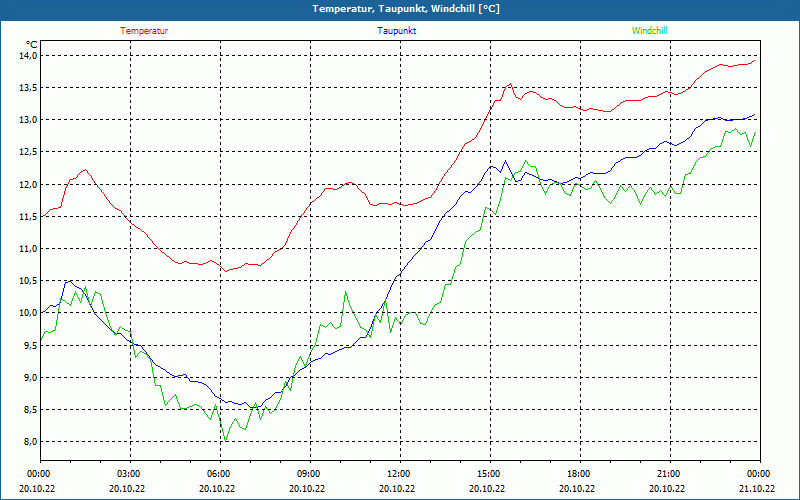Click the 10,0 y-axis value

click(x=29, y=313)
